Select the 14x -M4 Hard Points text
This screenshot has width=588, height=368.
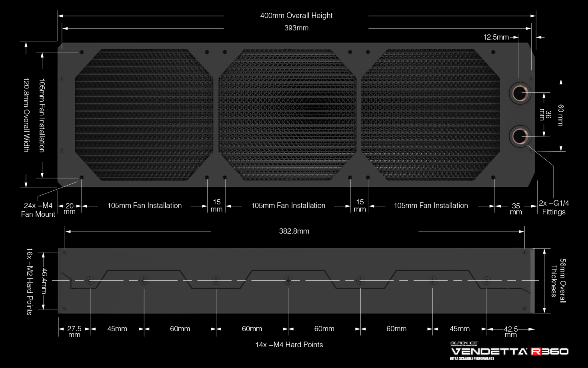pos(289,345)
